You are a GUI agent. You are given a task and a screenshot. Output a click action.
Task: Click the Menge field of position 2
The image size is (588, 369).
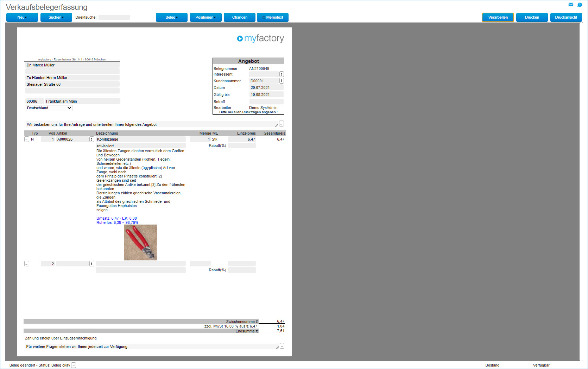click(x=200, y=264)
